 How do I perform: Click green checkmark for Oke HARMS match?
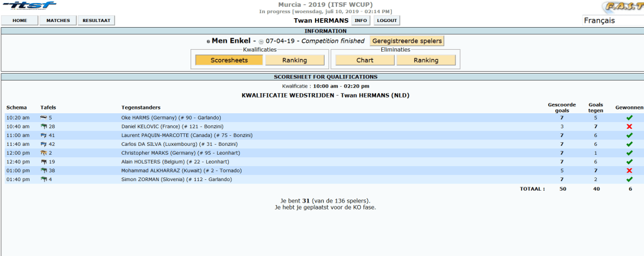click(629, 118)
